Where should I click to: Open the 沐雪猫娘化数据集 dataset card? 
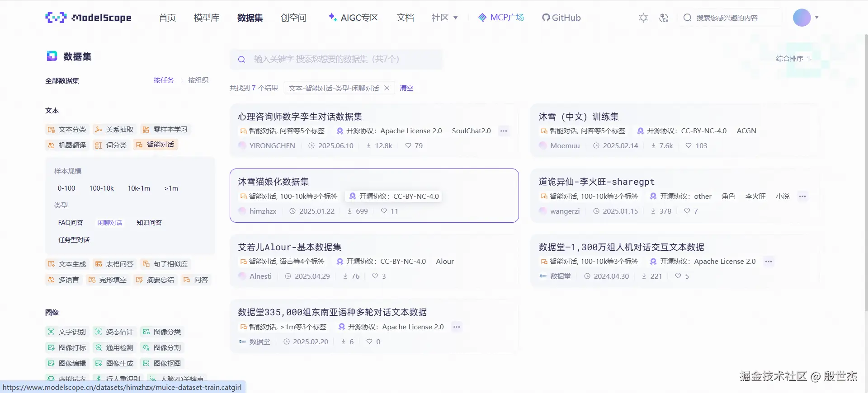coord(374,196)
